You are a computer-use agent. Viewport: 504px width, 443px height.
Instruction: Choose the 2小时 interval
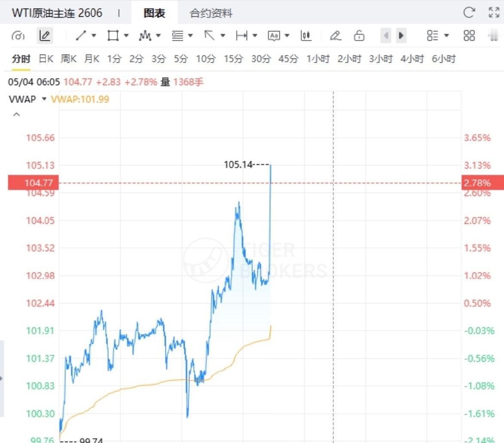pyautogui.click(x=349, y=59)
